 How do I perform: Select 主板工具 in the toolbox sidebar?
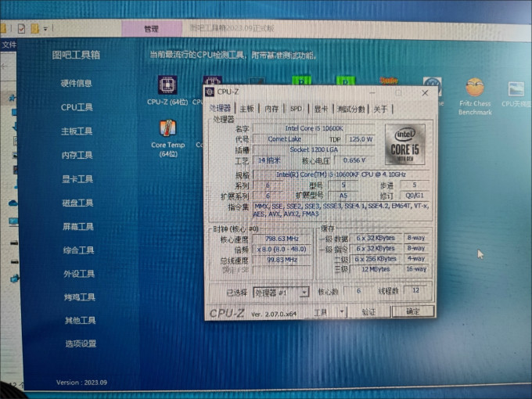click(x=77, y=131)
